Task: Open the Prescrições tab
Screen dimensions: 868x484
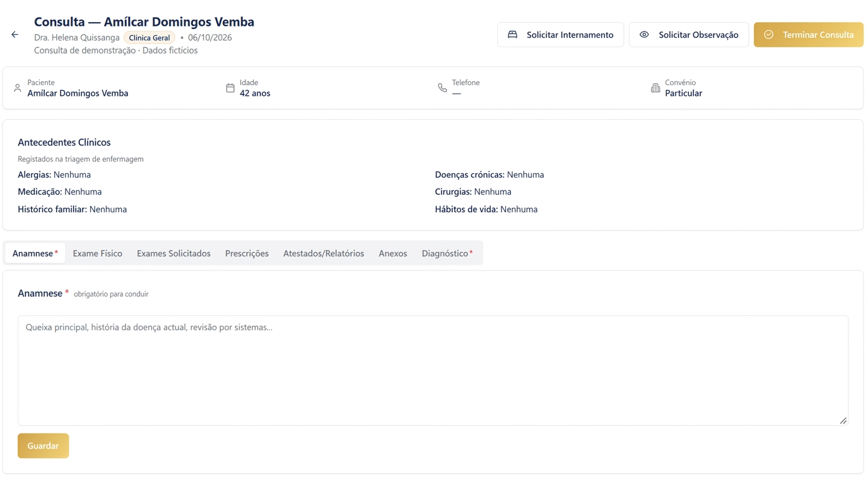Action: point(247,253)
